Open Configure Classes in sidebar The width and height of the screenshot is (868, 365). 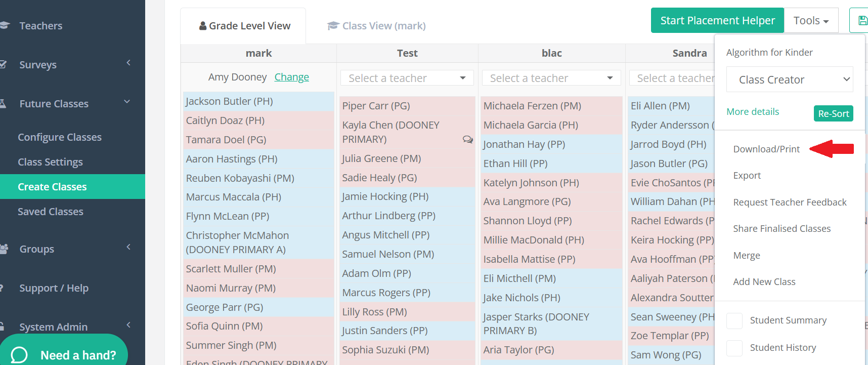(x=60, y=137)
